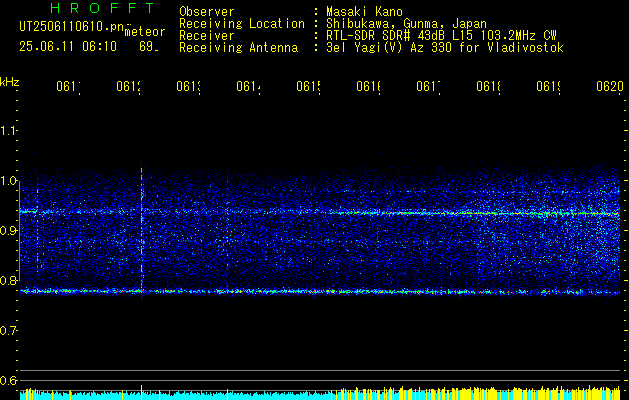This screenshot has height=400, width=629.
Task: Select the RTL-SDR SDR# 43dB receiver details
Action: tap(441, 36)
